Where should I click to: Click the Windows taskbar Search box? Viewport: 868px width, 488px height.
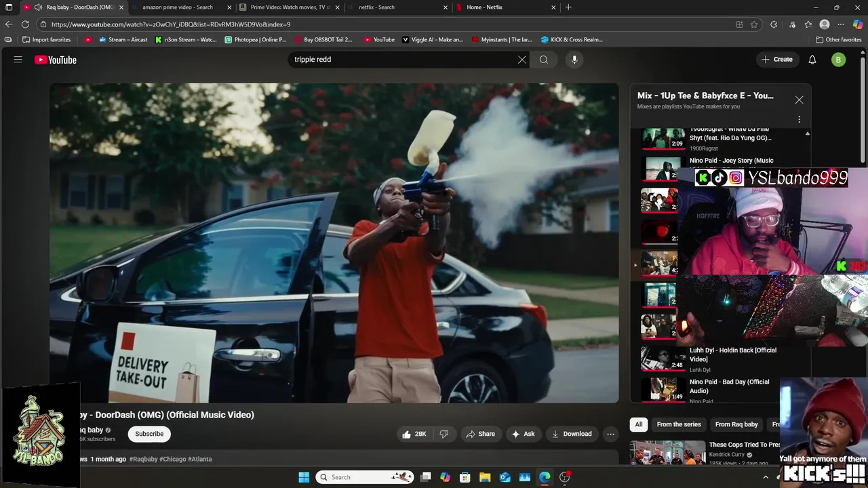click(366, 477)
